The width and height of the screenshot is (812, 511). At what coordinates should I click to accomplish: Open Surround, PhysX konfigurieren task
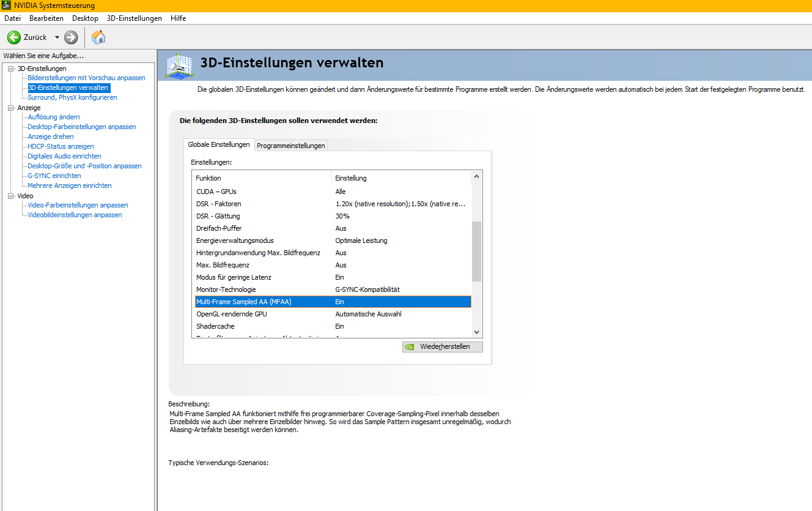[72, 97]
